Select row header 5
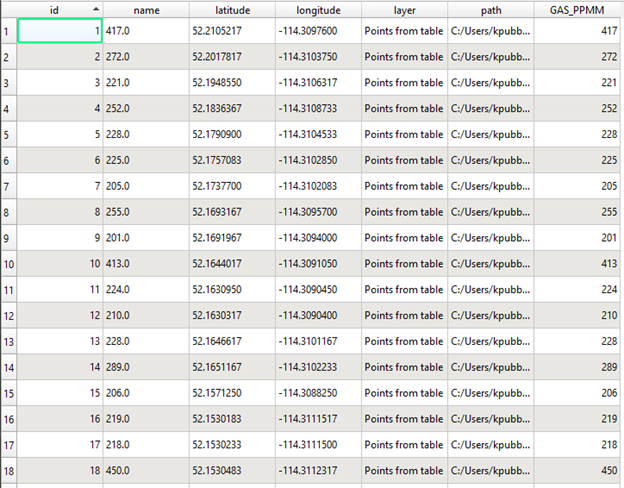Screen dimensions: 624x488 (x=8, y=135)
